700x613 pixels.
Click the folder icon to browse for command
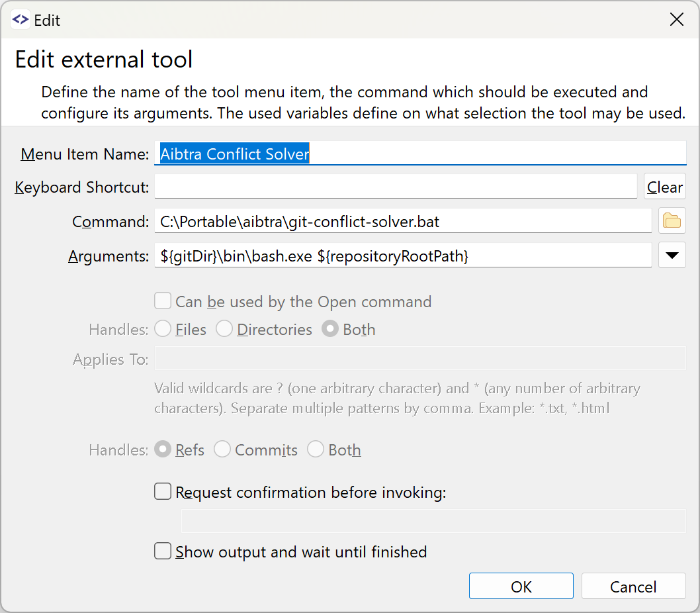point(672,220)
